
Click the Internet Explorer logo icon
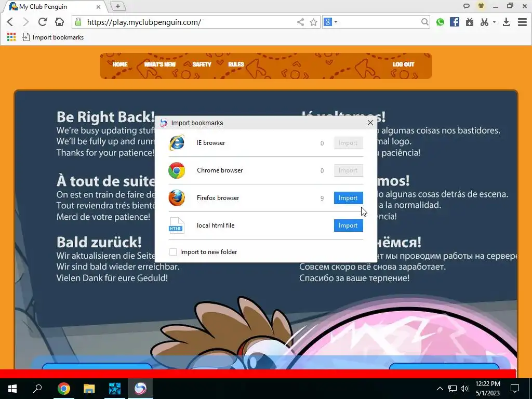click(177, 143)
